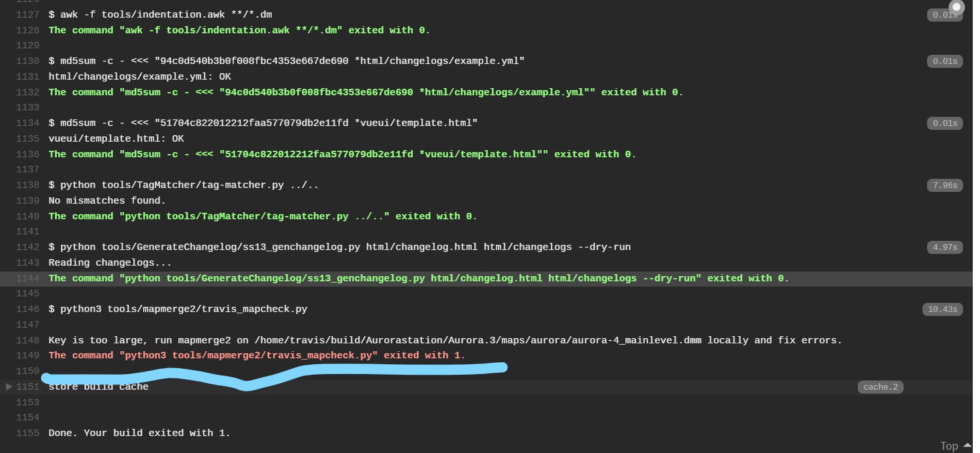Click 'Done. Your build exited with 1.'
980x453 pixels.
pos(139,433)
